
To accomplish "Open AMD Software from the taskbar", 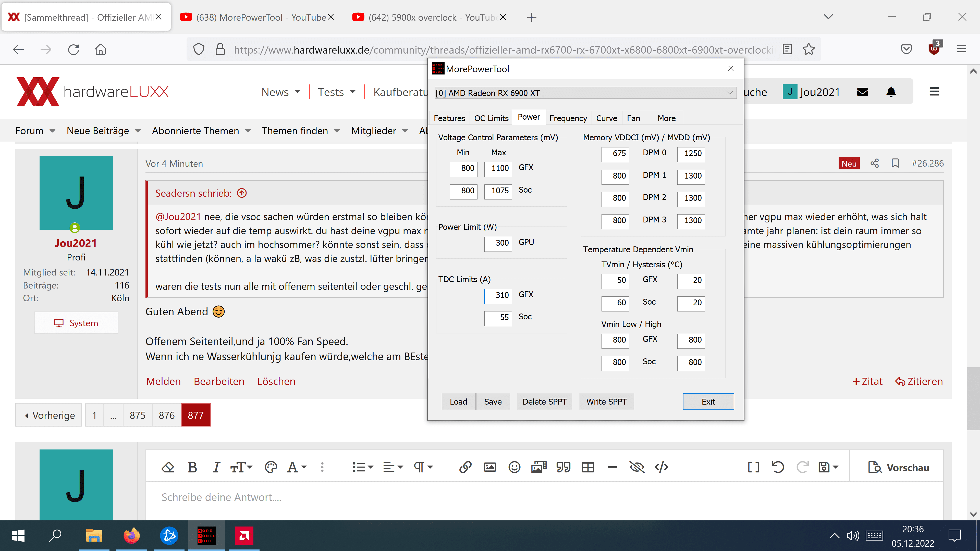I will pos(244,535).
